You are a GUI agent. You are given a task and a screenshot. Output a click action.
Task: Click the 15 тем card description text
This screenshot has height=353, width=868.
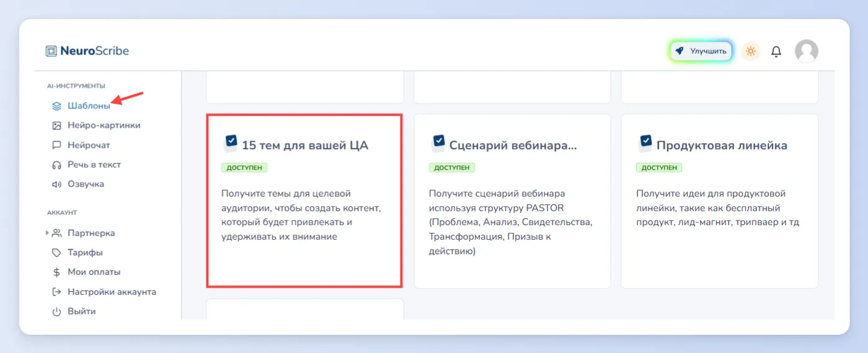click(x=301, y=215)
